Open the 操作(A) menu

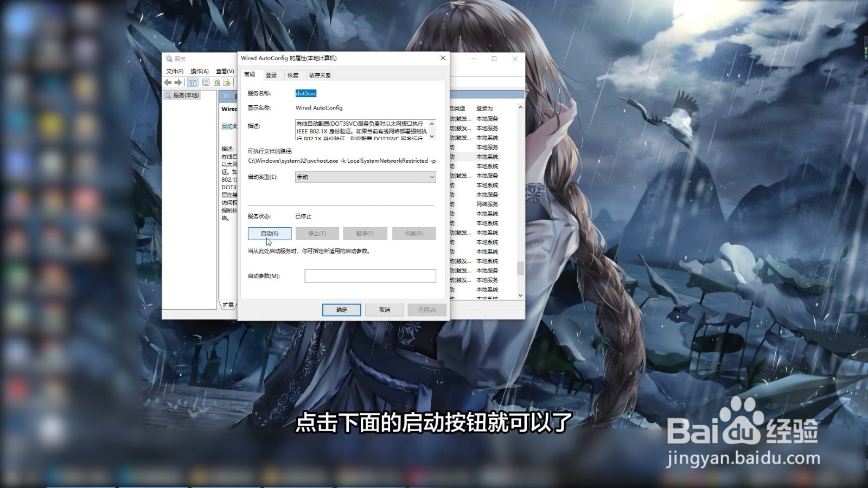coord(200,71)
